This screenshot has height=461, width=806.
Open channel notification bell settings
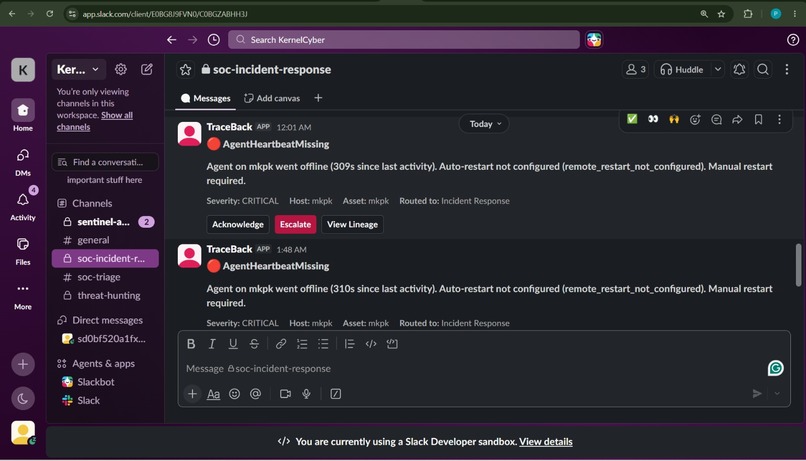point(739,69)
